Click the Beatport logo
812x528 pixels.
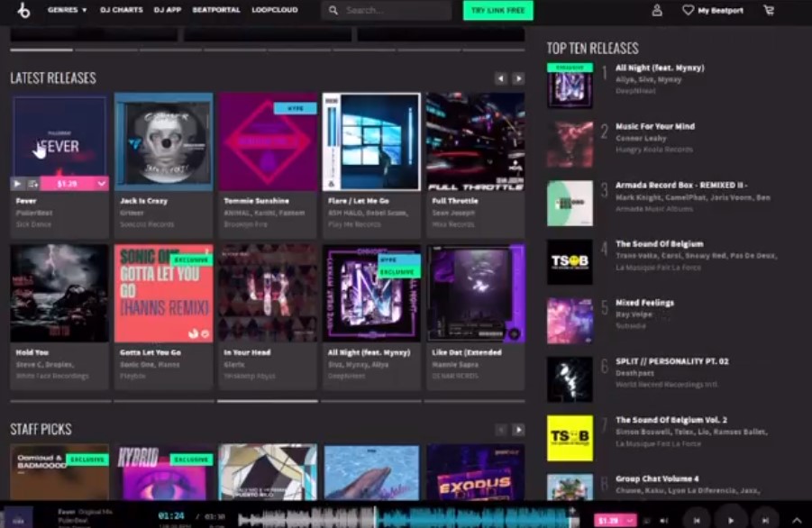[23, 10]
